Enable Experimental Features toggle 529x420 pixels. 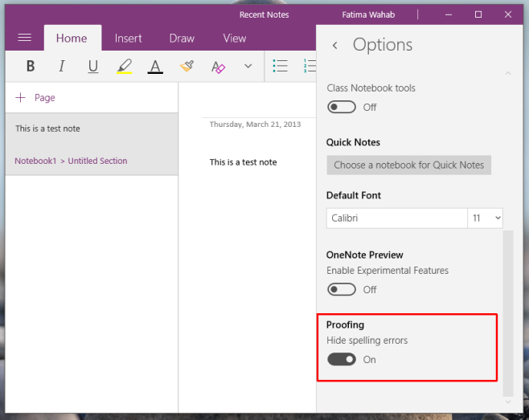point(342,290)
